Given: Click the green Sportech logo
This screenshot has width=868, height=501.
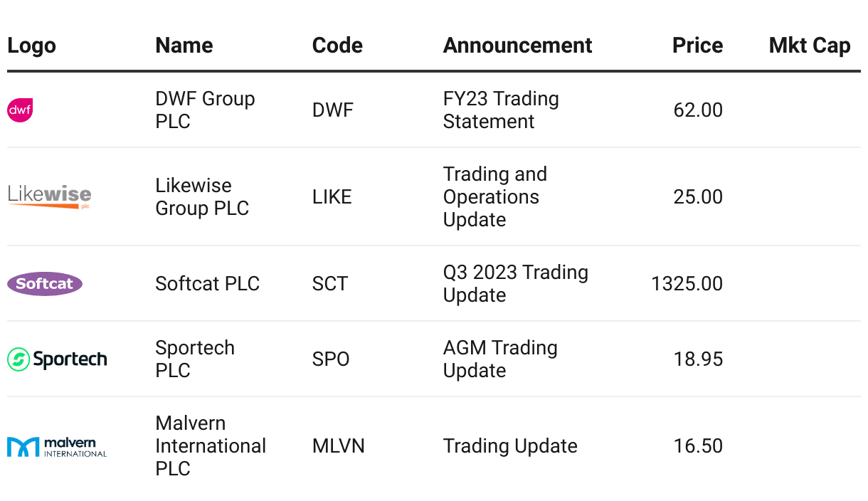Looking at the screenshot, I should tap(57, 359).
